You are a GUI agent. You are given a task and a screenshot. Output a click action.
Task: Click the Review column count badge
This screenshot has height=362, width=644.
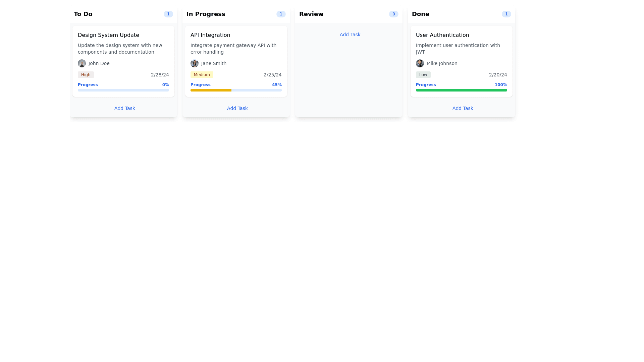(x=393, y=14)
